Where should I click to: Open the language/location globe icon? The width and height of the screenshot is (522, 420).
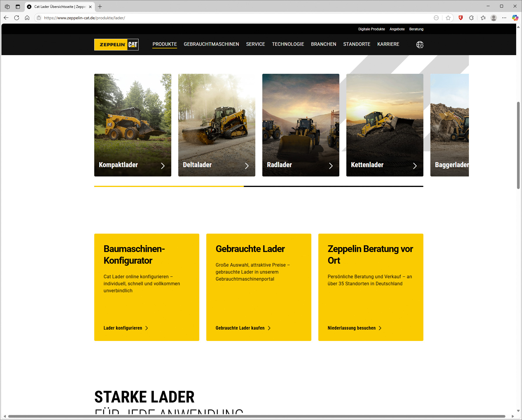tap(420, 45)
